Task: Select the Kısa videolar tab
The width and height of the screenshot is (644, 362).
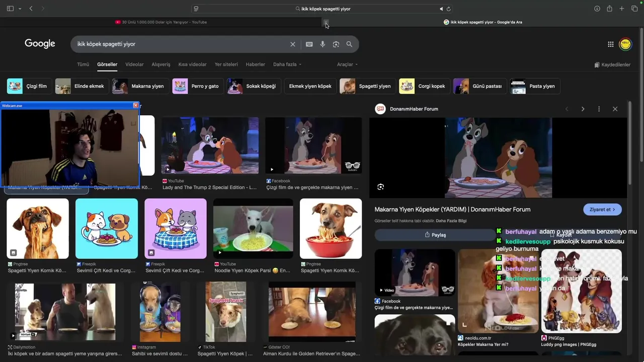Action: (192, 64)
